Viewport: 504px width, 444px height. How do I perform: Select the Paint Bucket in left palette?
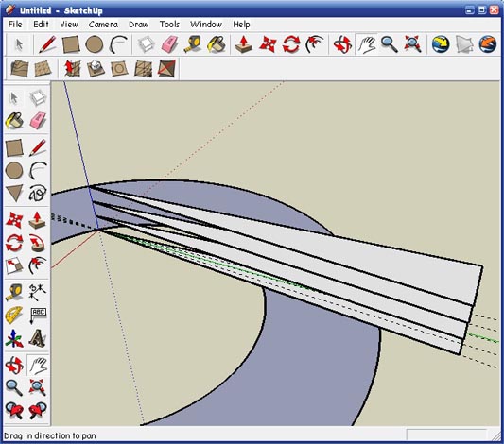(14, 120)
